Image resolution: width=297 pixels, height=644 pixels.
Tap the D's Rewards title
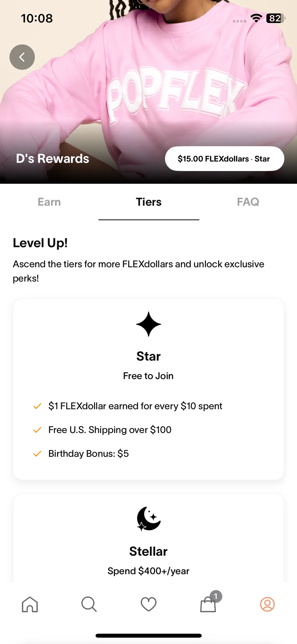53,159
